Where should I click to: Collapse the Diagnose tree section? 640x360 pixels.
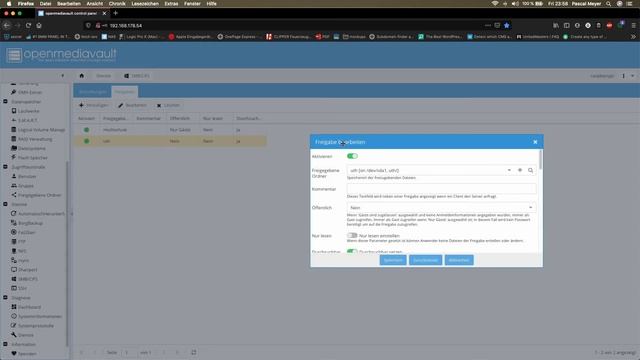tap(5, 298)
